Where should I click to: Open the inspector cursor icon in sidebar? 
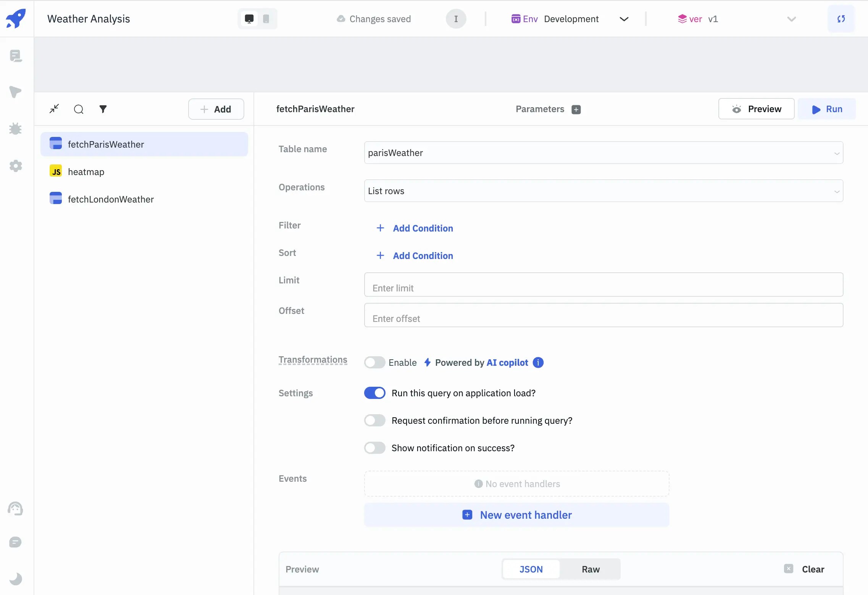pyautogui.click(x=15, y=92)
